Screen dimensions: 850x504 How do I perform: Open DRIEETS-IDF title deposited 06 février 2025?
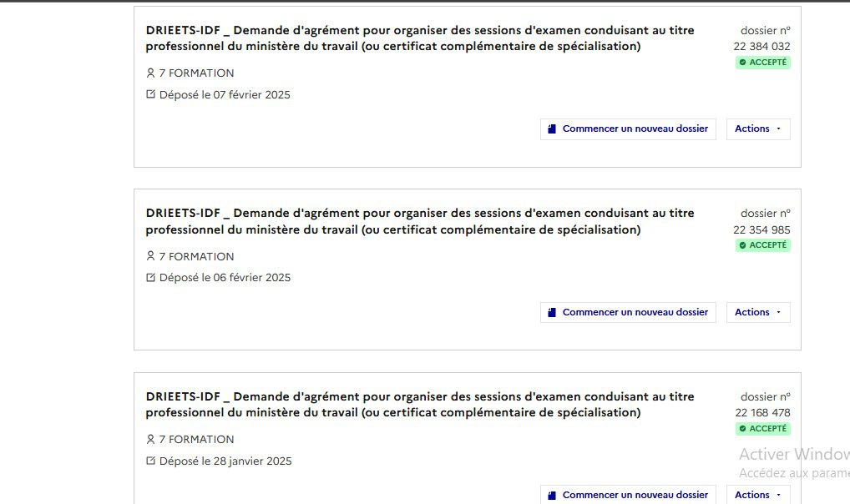tap(419, 221)
